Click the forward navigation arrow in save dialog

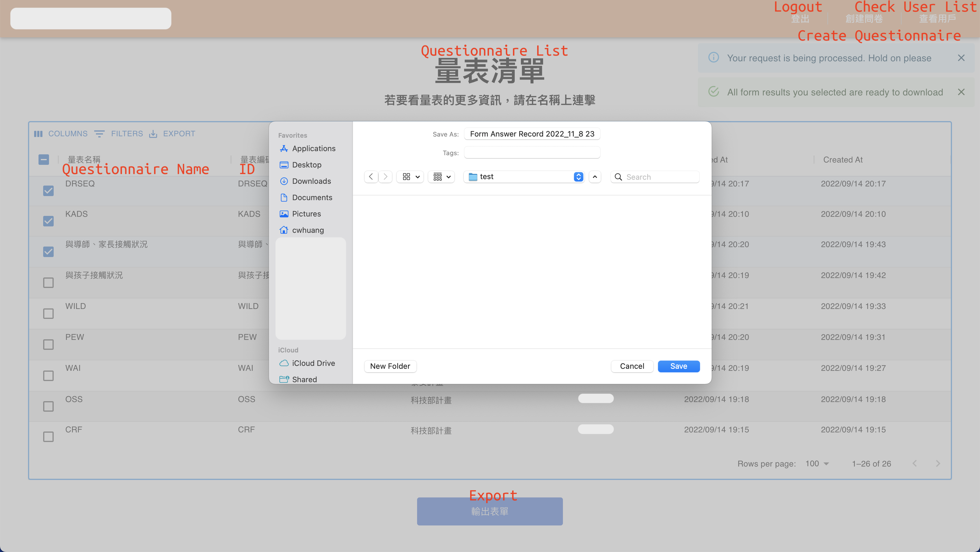point(385,177)
